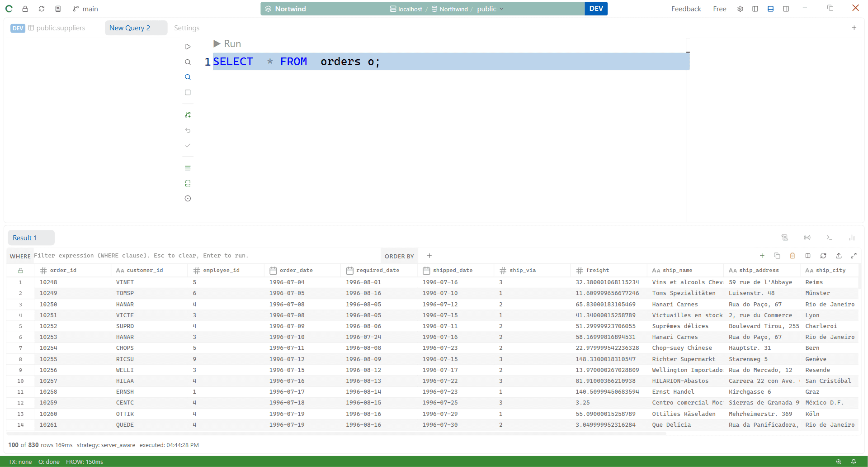Click the green three-lines format icon
868x467 pixels.
tap(188, 168)
